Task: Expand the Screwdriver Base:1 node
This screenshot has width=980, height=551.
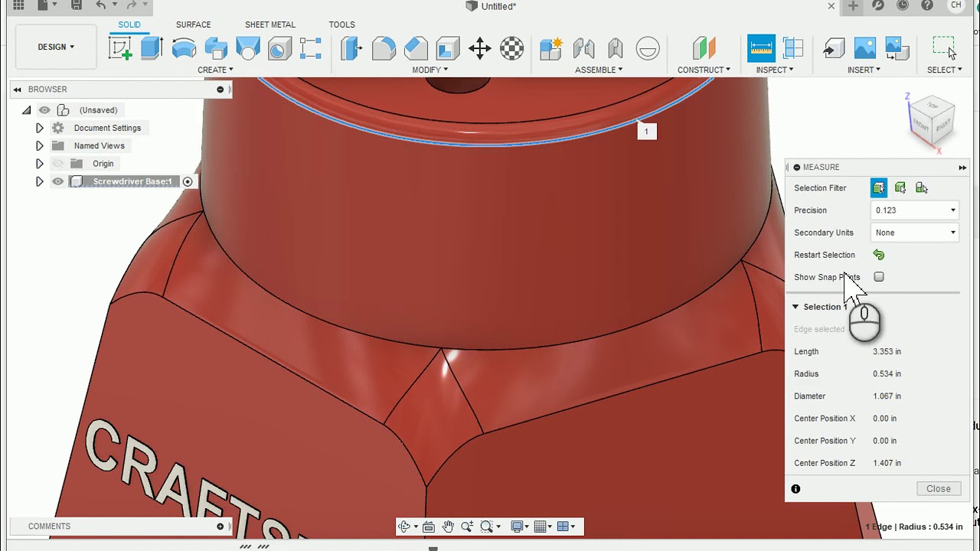Action: [39, 181]
